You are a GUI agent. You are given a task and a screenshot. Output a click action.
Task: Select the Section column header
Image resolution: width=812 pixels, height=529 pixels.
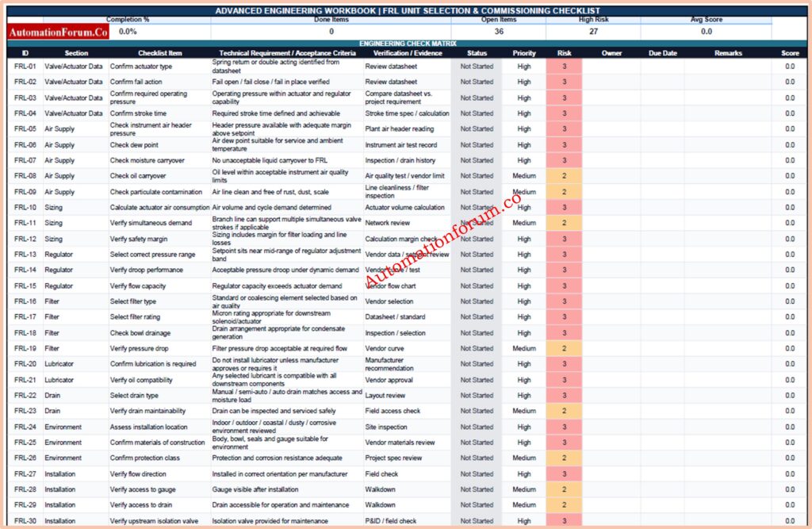point(76,53)
